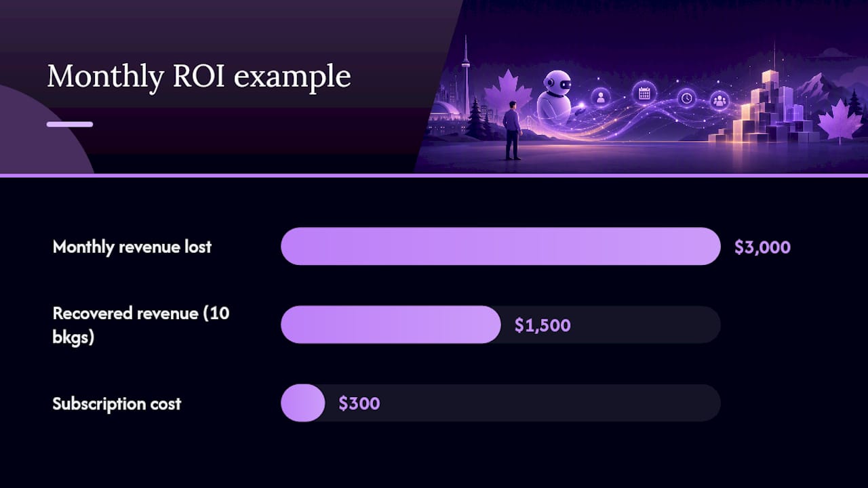
Task: Click the large maple leaf beside tower
Action: tap(508, 96)
